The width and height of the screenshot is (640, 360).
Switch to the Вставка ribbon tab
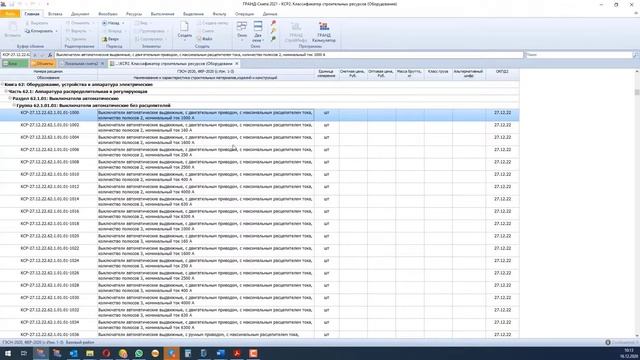click(55, 14)
